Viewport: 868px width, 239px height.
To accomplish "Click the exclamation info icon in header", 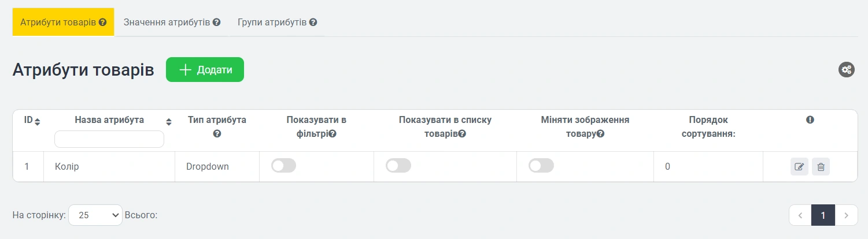I will point(810,120).
